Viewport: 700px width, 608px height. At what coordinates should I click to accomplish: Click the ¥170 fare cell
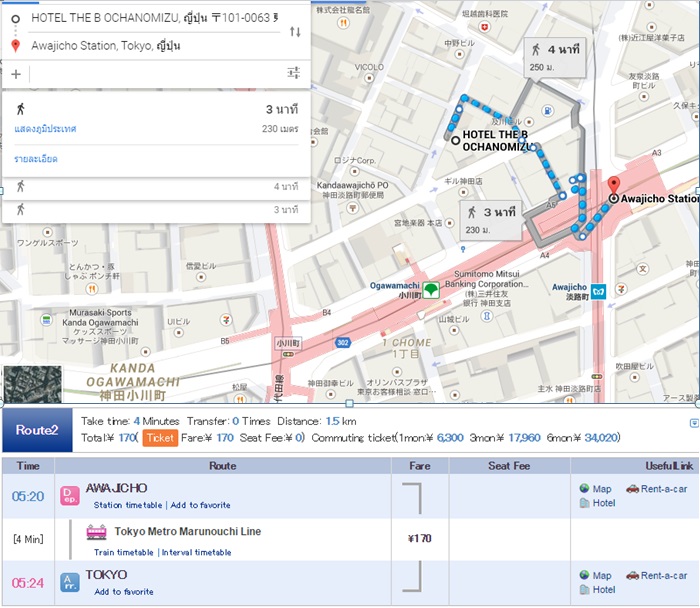point(420,538)
